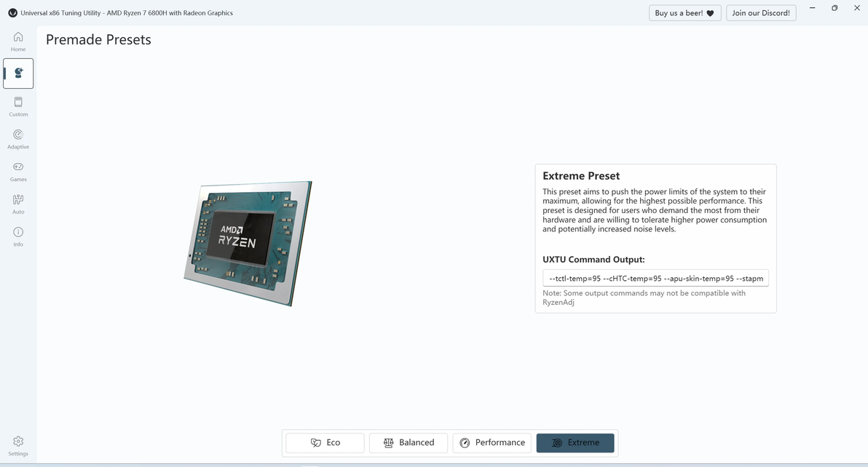Click the Premade Presets page title
The height and width of the screenshot is (467, 868).
pyautogui.click(x=98, y=40)
